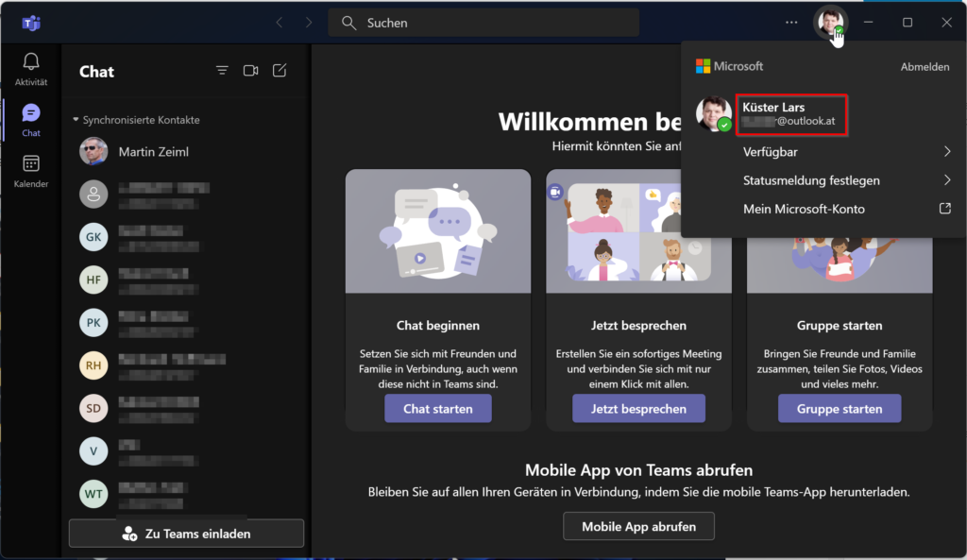
Task: Go forward using the right navigation arrow
Action: (x=309, y=23)
